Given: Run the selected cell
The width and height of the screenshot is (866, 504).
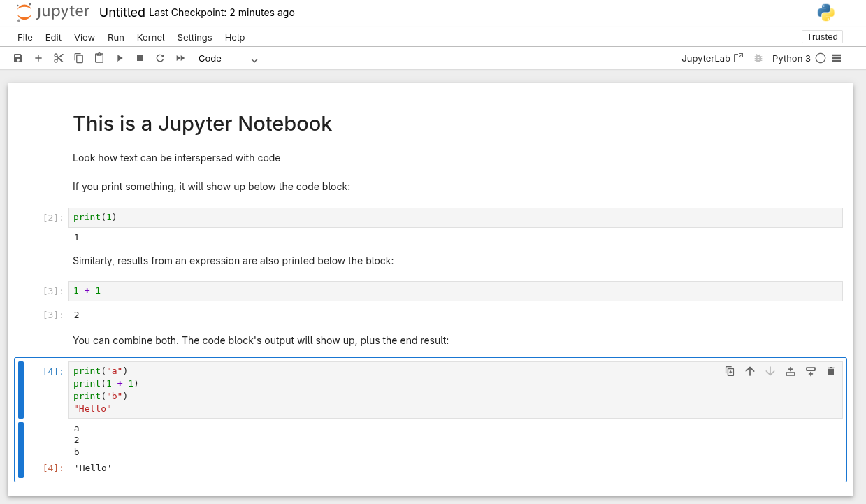Looking at the screenshot, I should (x=120, y=58).
